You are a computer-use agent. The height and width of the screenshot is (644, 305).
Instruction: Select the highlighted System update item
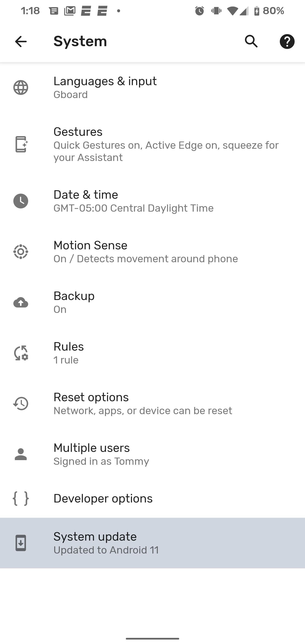point(152,543)
